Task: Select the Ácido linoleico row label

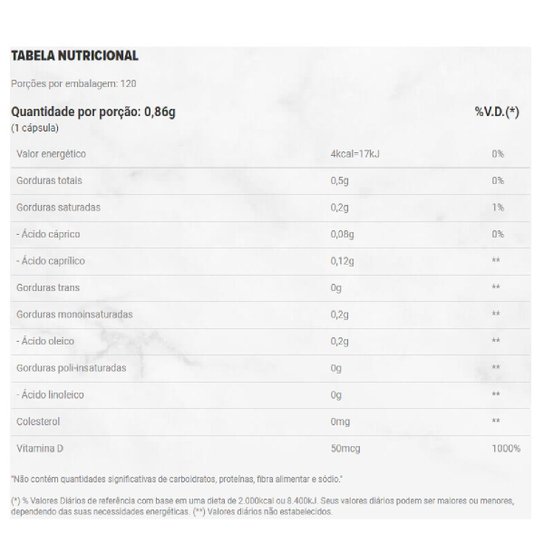Action: pyautogui.click(x=50, y=394)
